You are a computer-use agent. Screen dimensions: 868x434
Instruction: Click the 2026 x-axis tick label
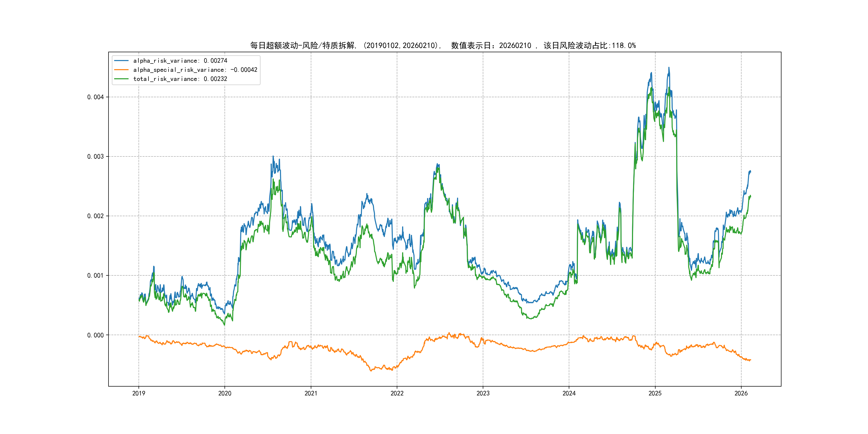(741, 393)
